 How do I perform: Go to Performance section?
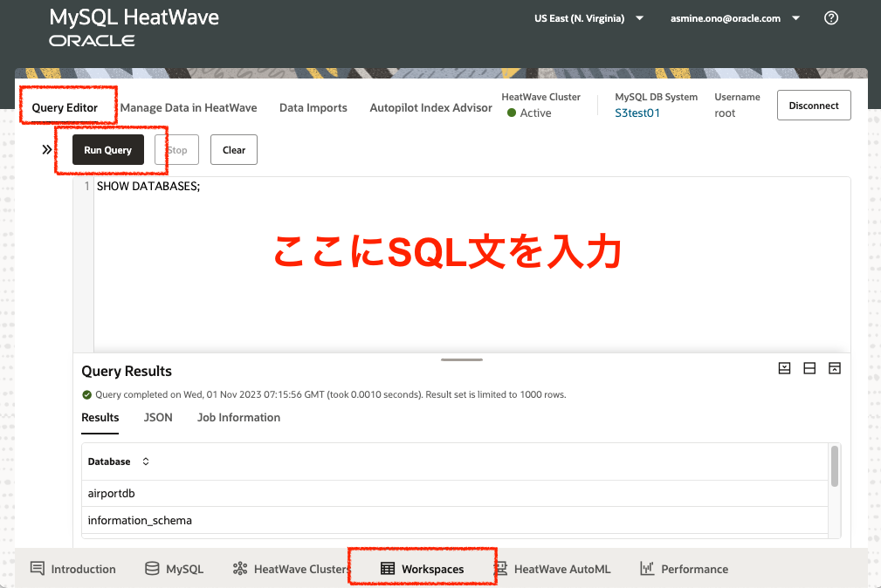click(694, 569)
